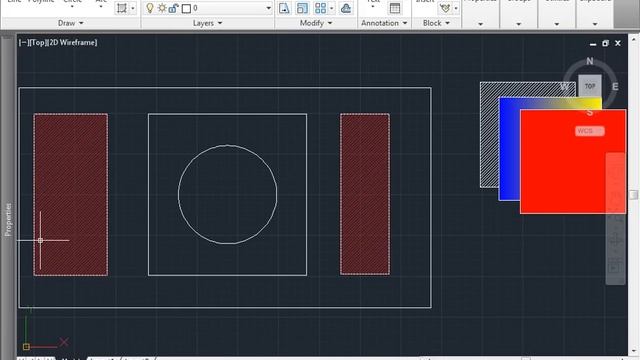This screenshot has height=360, width=640.
Task: Select the Array tool in Modify panel
Action: [320, 8]
